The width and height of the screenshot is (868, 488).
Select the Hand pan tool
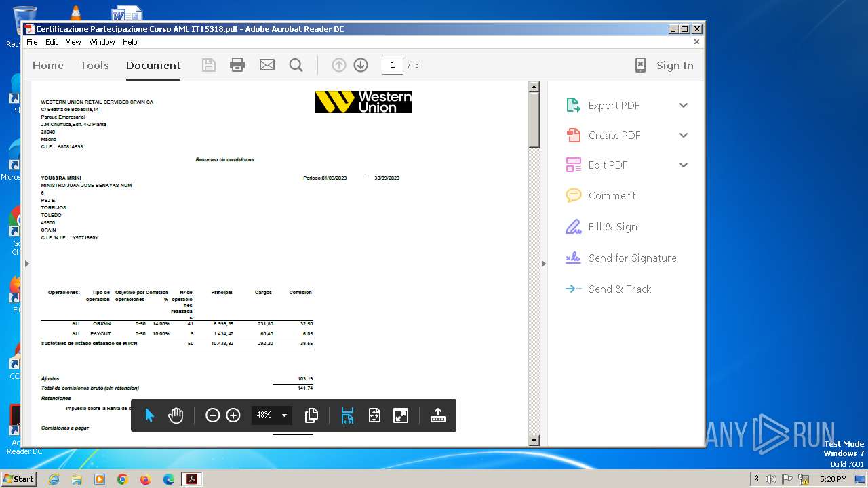(176, 415)
